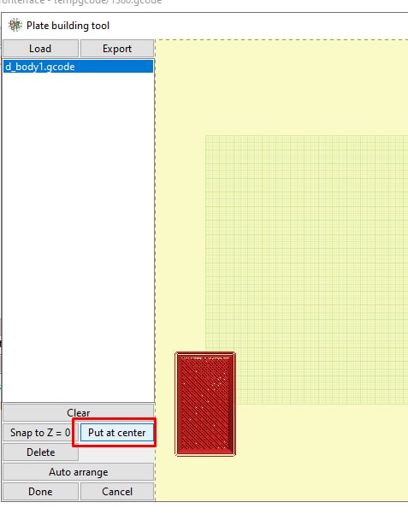The width and height of the screenshot is (408, 532).
Task: Select the red model on the plate
Action: point(205,404)
